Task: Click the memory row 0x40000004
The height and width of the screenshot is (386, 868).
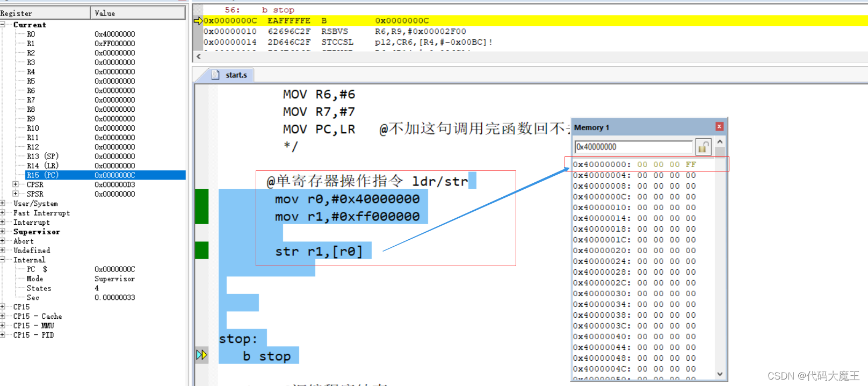Action: point(634,175)
